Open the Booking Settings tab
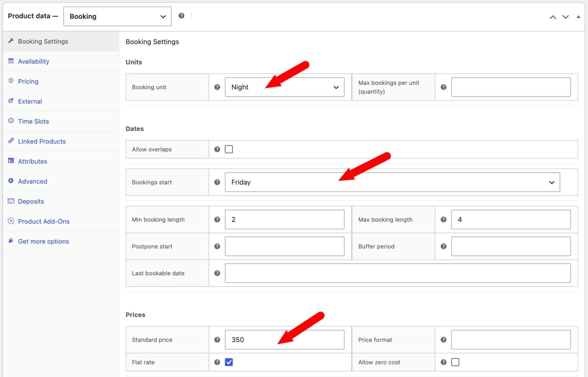The width and height of the screenshot is (588, 377). (61, 41)
